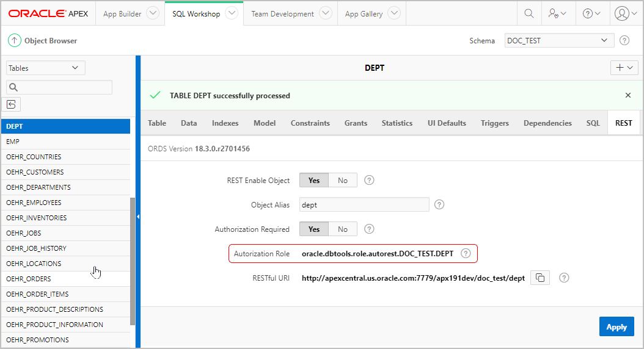Click the object list refresh icon
Viewport: 644px width, 349px height.
12,104
